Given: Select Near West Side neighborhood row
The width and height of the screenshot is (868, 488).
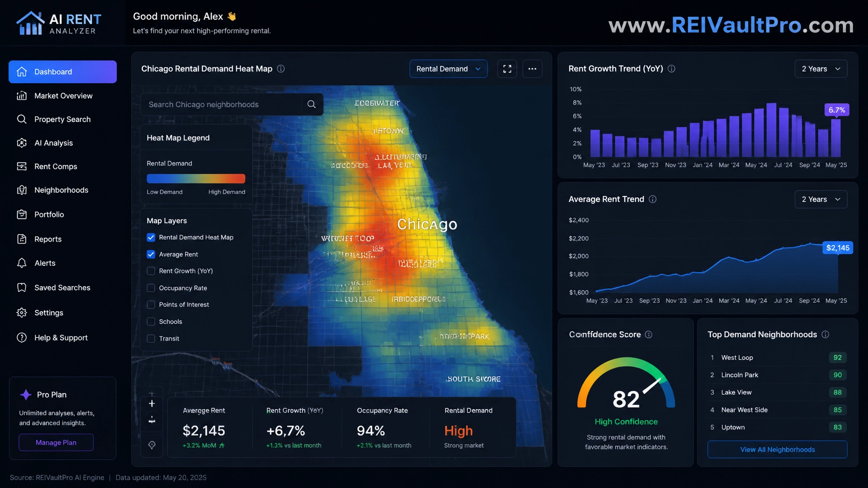Looking at the screenshot, I should point(777,410).
